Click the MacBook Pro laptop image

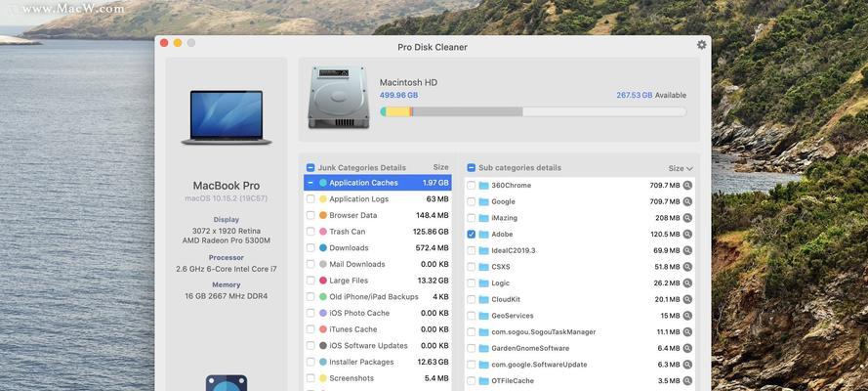tap(227, 117)
